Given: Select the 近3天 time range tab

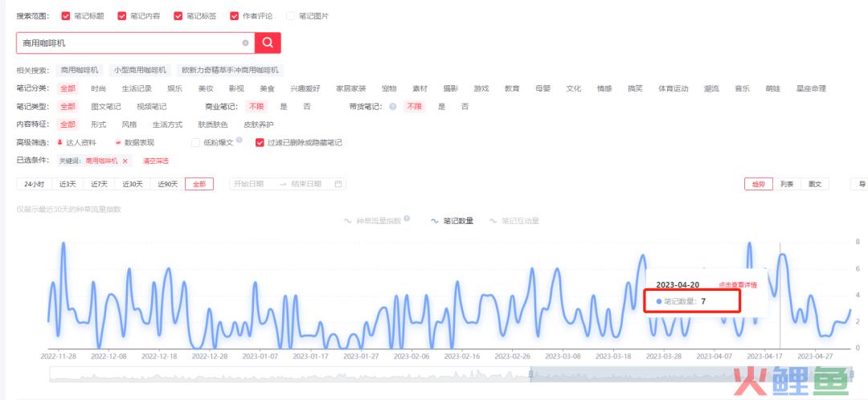Looking at the screenshot, I should click(68, 184).
